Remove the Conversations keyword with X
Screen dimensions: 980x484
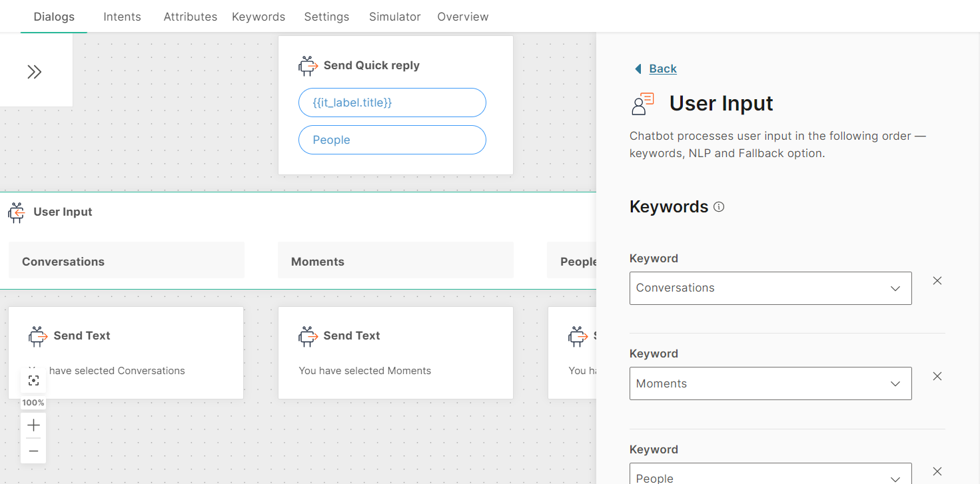pyautogui.click(x=937, y=281)
